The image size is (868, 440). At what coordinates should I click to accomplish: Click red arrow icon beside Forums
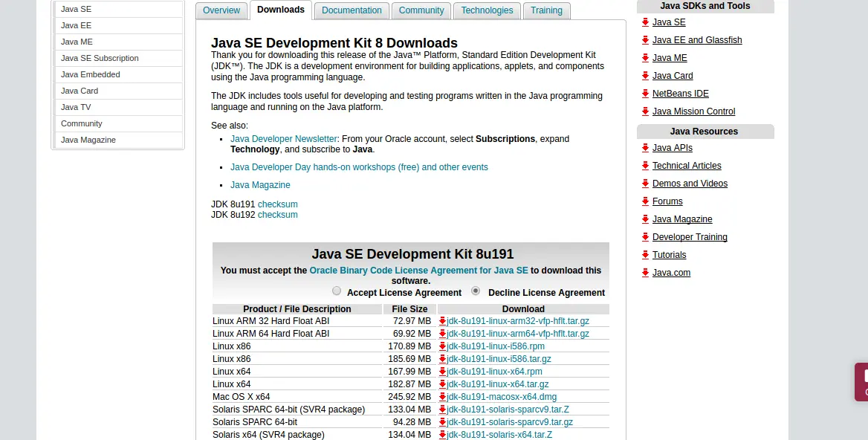(x=645, y=201)
